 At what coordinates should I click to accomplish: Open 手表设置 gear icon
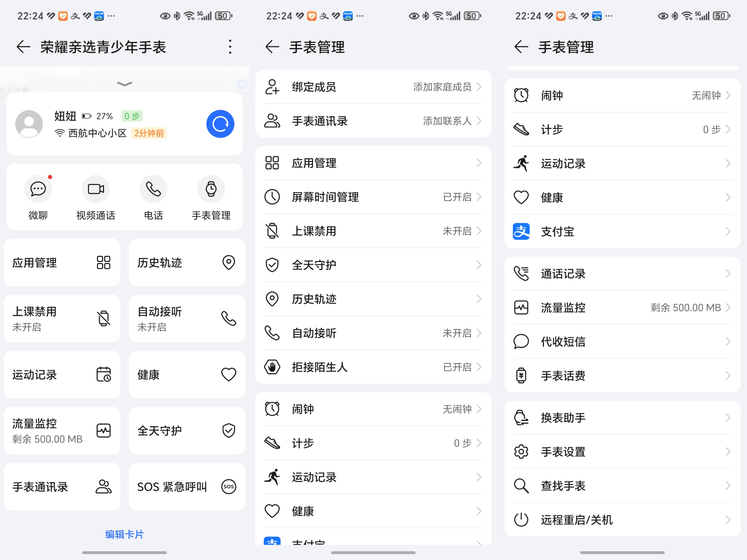pyautogui.click(x=521, y=452)
